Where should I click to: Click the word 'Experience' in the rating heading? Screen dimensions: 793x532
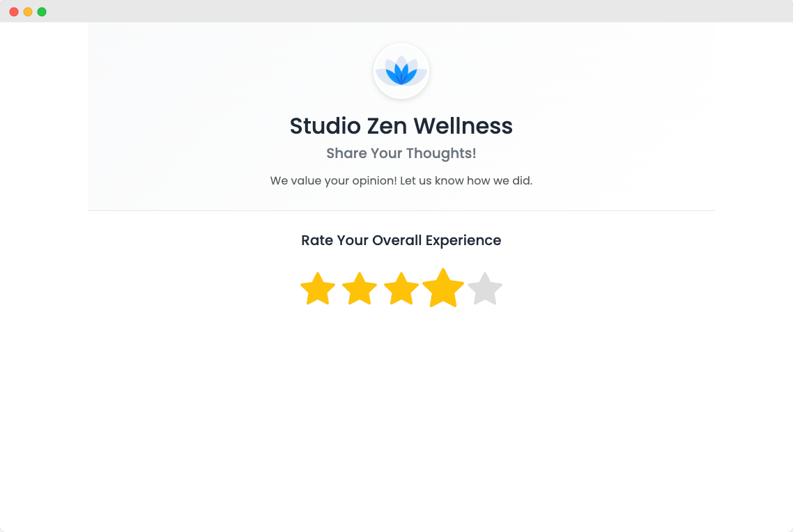(463, 240)
